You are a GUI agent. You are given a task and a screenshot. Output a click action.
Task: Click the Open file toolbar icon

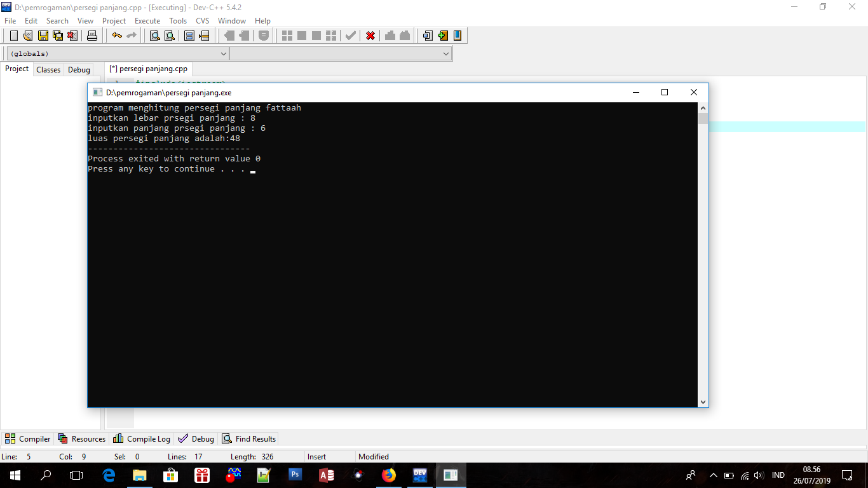(29, 36)
